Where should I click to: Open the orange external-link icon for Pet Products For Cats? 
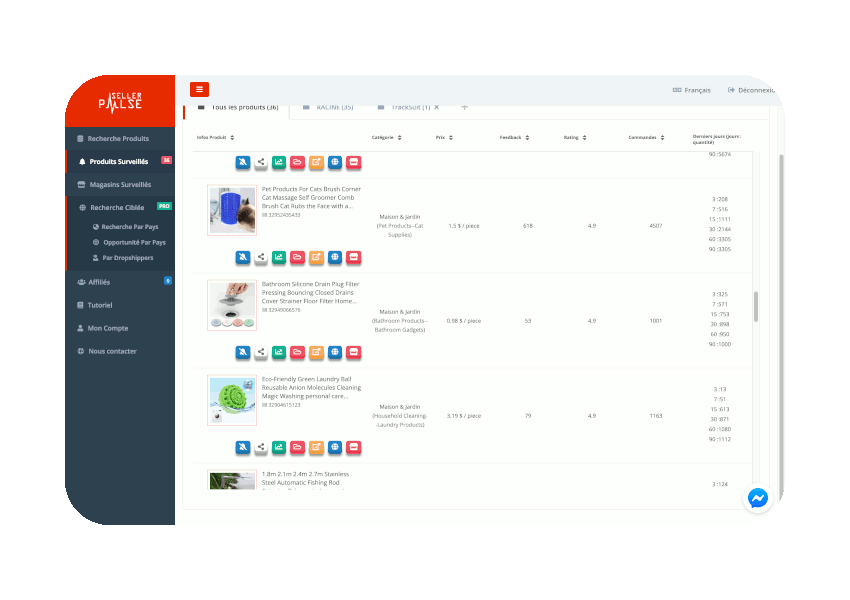(316, 256)
